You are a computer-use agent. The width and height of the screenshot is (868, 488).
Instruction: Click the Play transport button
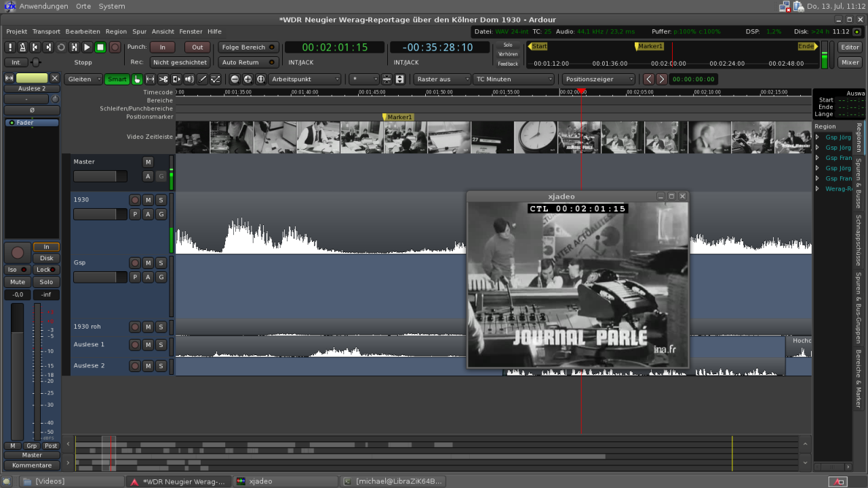[x=87, y=47]
